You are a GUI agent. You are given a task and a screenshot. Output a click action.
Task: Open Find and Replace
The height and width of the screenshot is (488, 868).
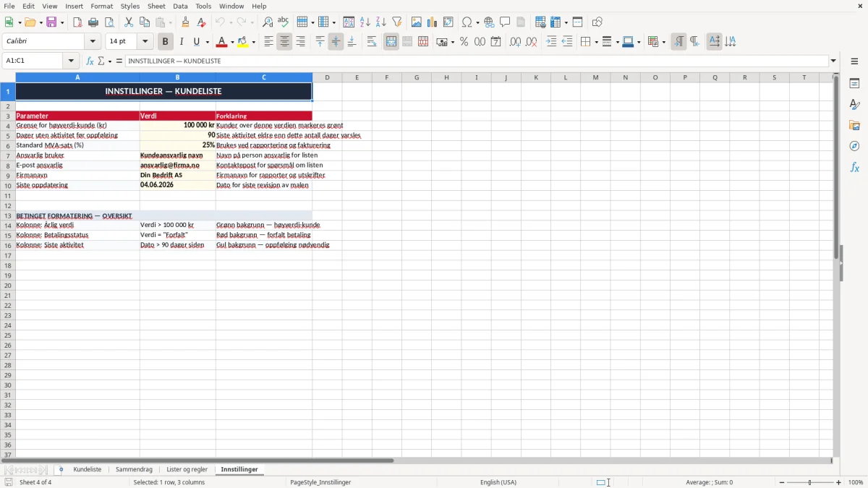[x=268, y=22]
